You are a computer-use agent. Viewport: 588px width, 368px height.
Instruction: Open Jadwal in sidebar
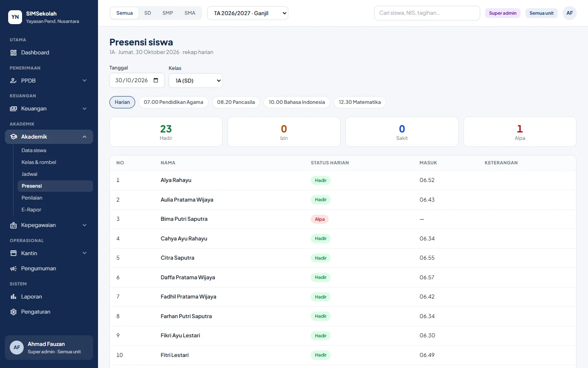[x=55, y=174]
